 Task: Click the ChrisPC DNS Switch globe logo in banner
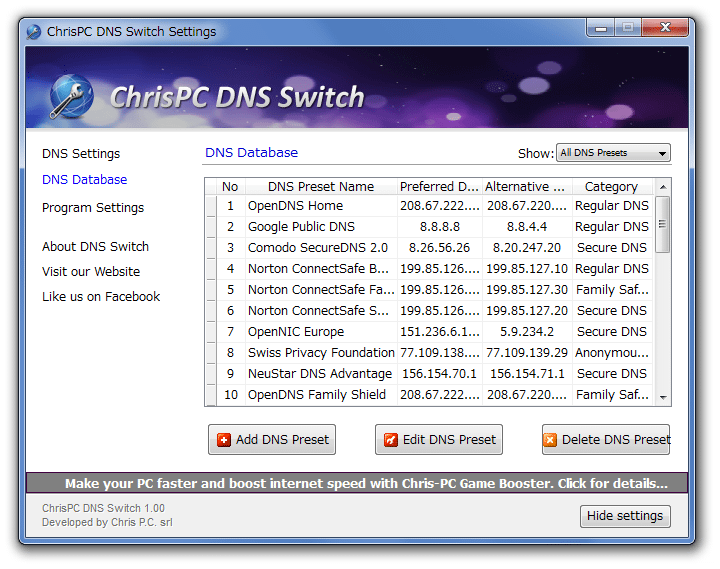(71, 96)
